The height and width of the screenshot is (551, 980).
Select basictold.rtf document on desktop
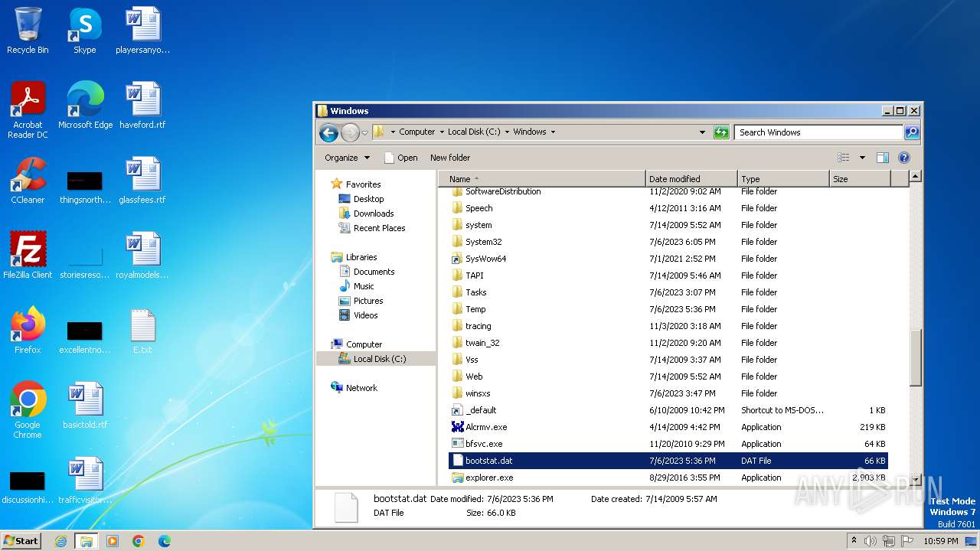tap(85, 406)
